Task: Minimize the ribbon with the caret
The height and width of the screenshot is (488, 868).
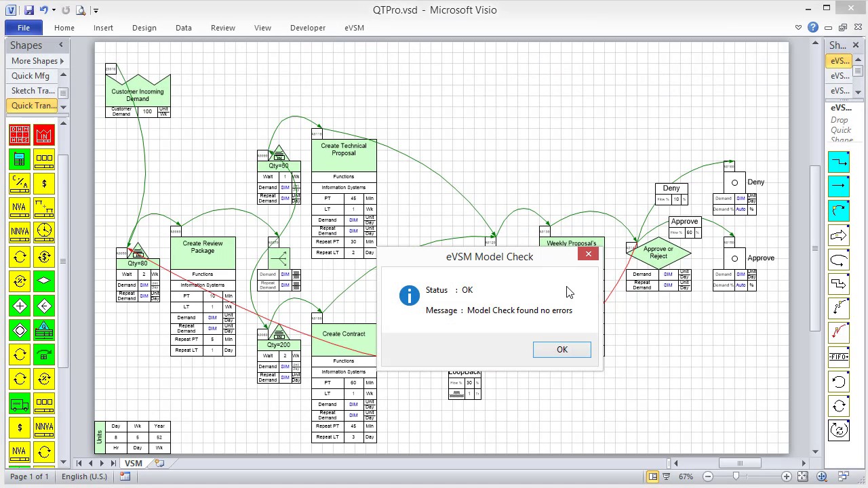Action: [798, 28]
